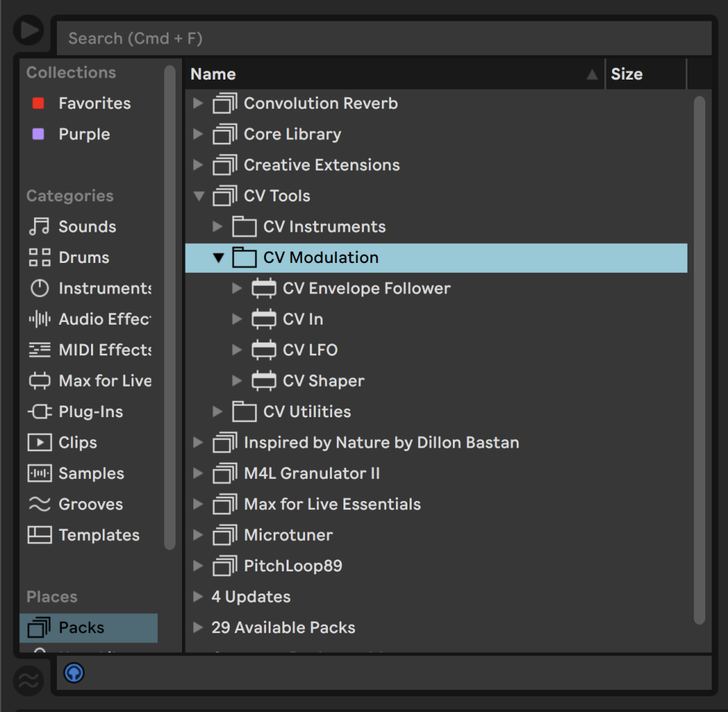Click the red Favorites color swatch
Screen dimensions: 728x712
(38, 104)
